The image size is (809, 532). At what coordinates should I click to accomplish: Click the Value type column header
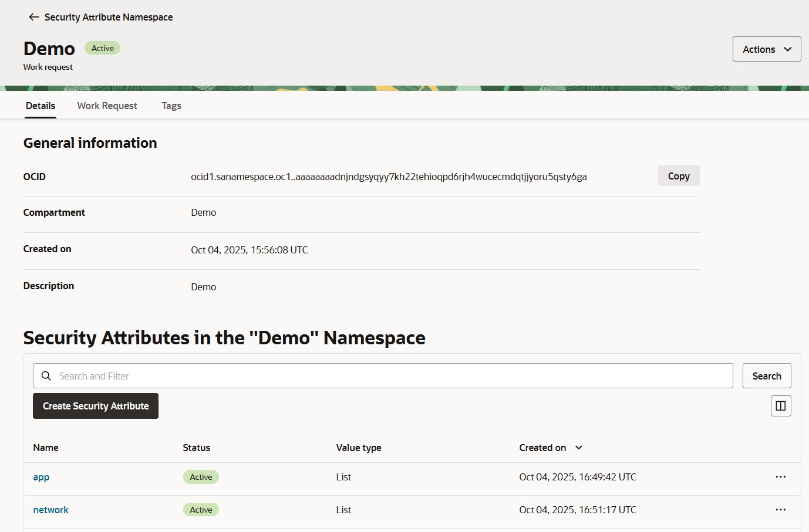click(358, 448)
